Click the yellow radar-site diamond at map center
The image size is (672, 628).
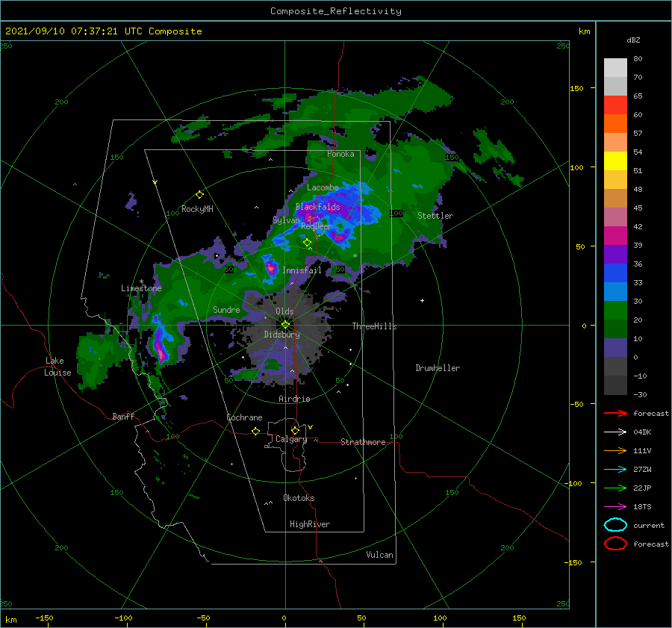(285, 325)
